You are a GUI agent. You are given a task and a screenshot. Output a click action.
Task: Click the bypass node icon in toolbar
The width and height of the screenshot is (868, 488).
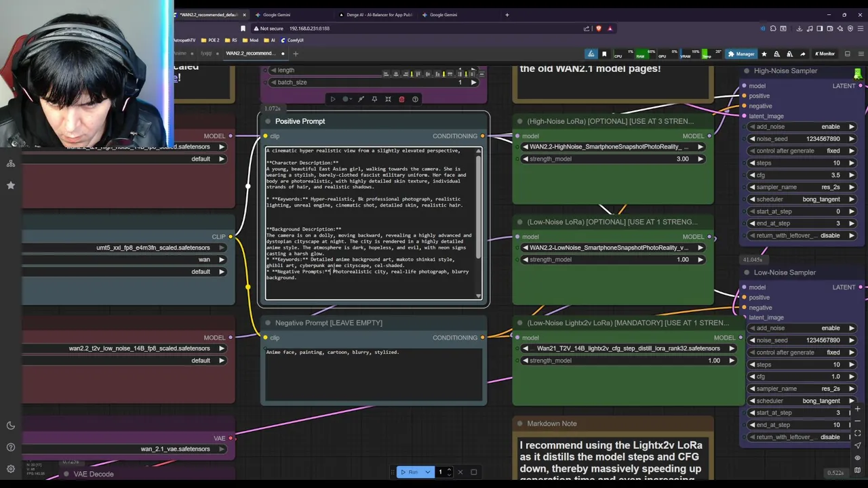(x=361, y=99)
